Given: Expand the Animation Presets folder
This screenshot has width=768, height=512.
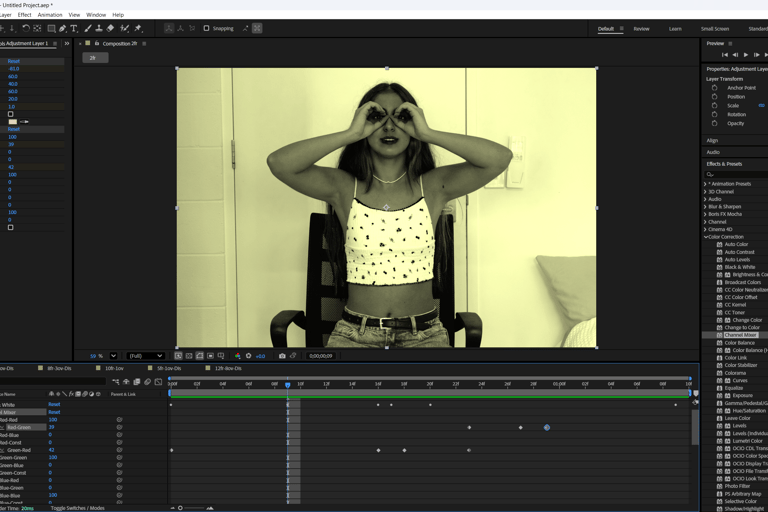Looking at the screenshot, I should 705,184.
